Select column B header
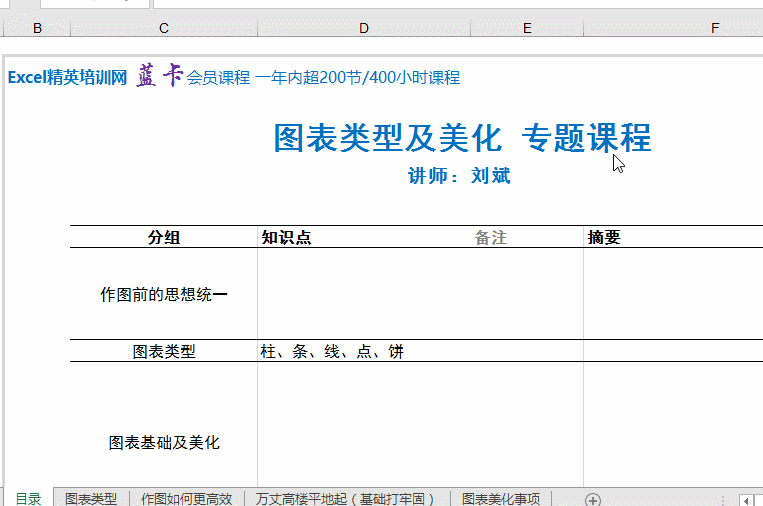 pyautogui.click(x=38, y=29)
